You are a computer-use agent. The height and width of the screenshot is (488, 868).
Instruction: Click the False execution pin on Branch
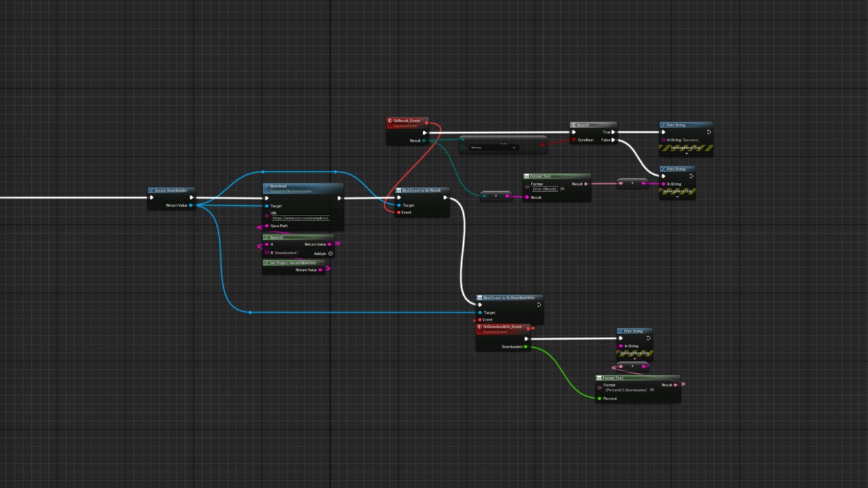[613, 140]
